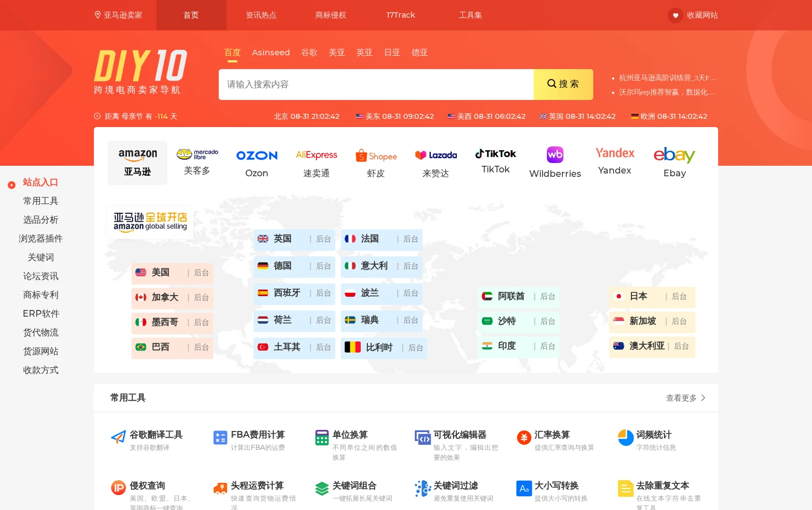Click the search input field
Image resolution: width=812 pixels, height=510 pixels.
click(x=376, y=85)
